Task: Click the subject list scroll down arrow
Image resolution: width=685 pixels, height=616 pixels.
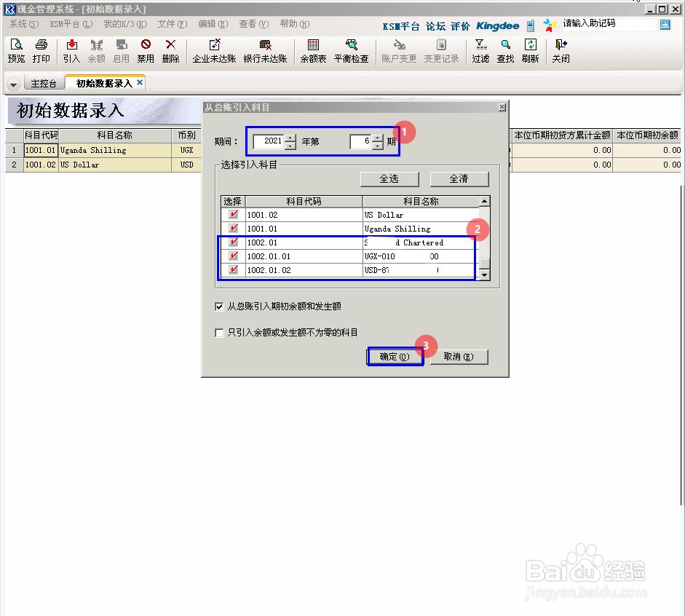Action: (485, 275)
